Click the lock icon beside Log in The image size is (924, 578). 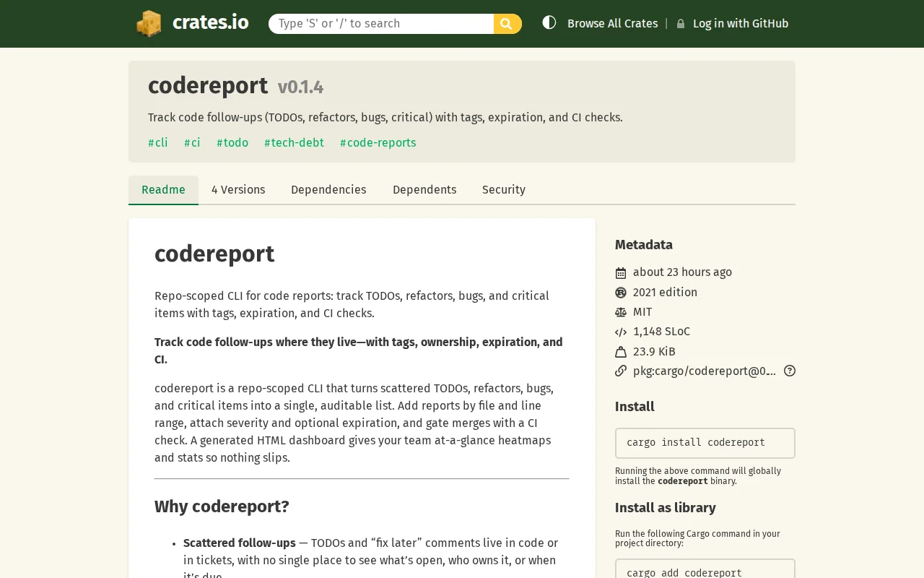tap(681, 24)
